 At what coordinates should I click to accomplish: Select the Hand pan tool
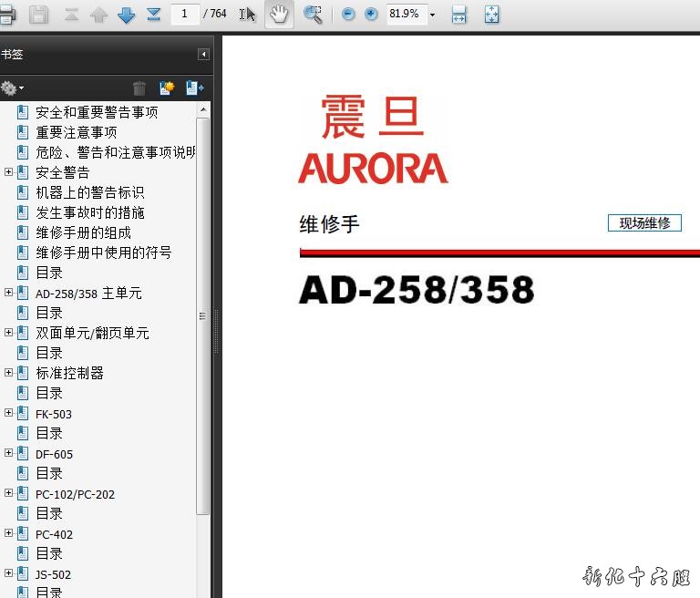pos(279,15)
